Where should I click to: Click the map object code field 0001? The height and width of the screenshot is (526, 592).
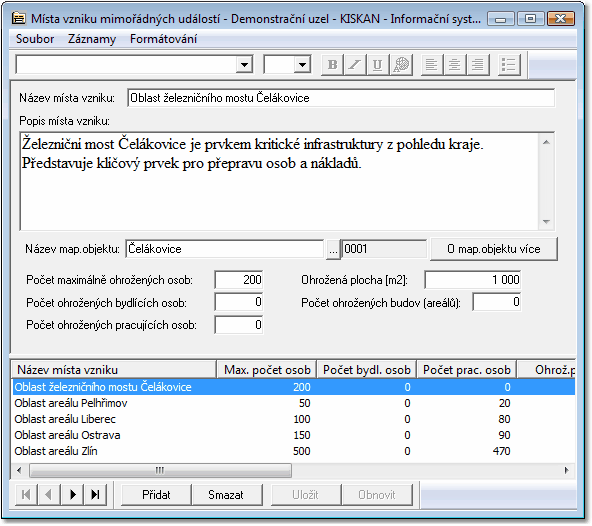(x=384, y=249)
